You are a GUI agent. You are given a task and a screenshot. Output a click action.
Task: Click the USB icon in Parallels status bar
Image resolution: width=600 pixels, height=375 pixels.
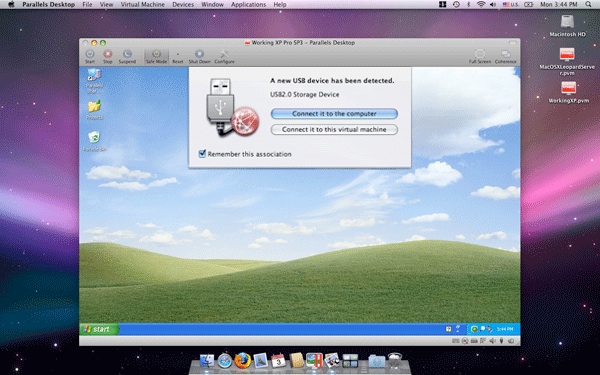501,341
